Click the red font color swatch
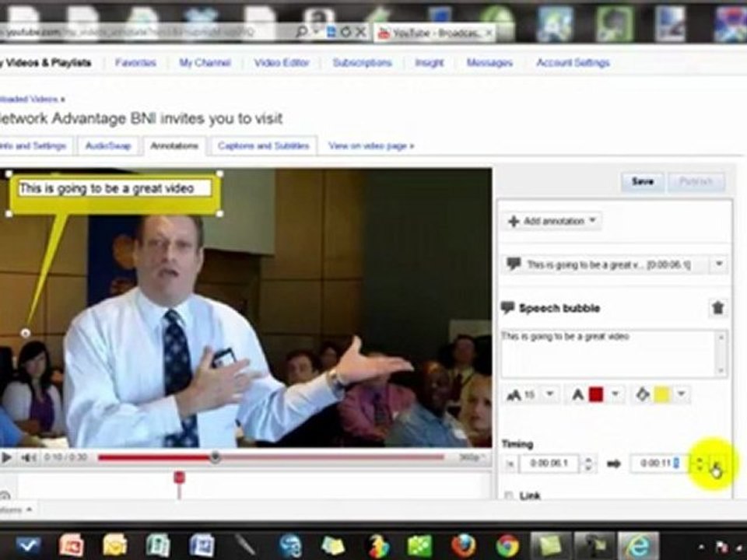The image size is (747, 560). [596, 394]
